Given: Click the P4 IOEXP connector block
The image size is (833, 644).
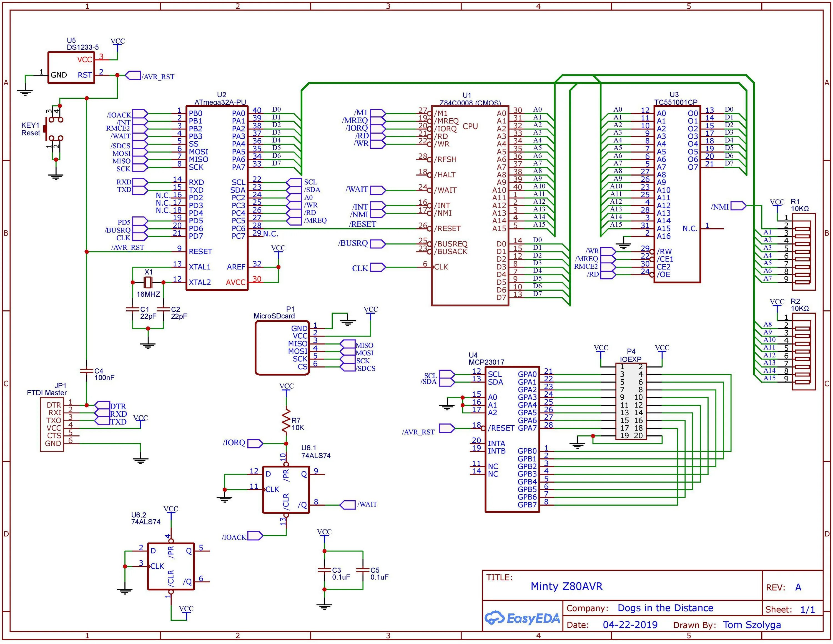Looking at the screenshot, I should pos(631,401).
